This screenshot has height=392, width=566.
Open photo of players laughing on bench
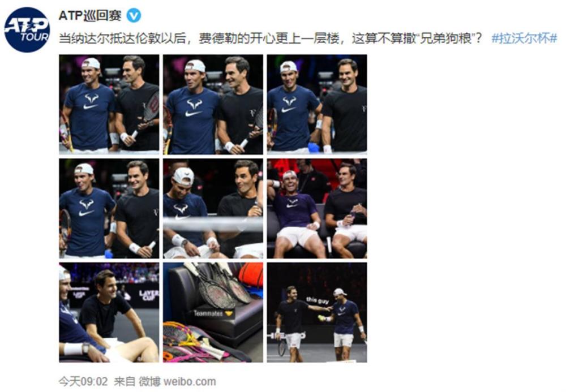tap(317, 208)
